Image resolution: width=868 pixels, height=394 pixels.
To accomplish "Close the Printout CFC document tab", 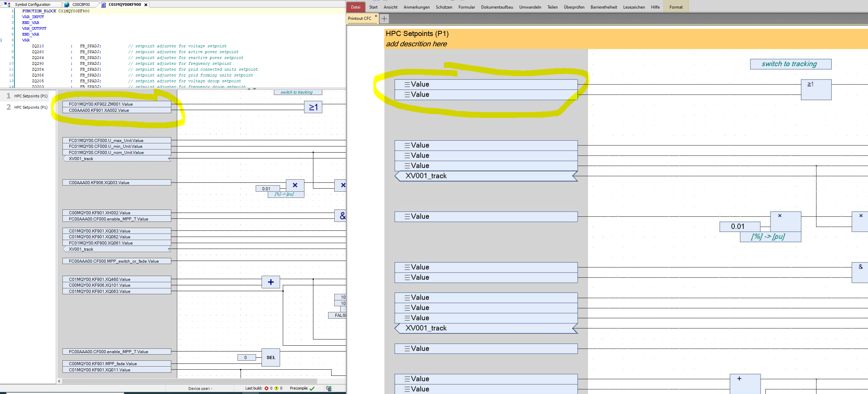I will (x=376, y=16).
